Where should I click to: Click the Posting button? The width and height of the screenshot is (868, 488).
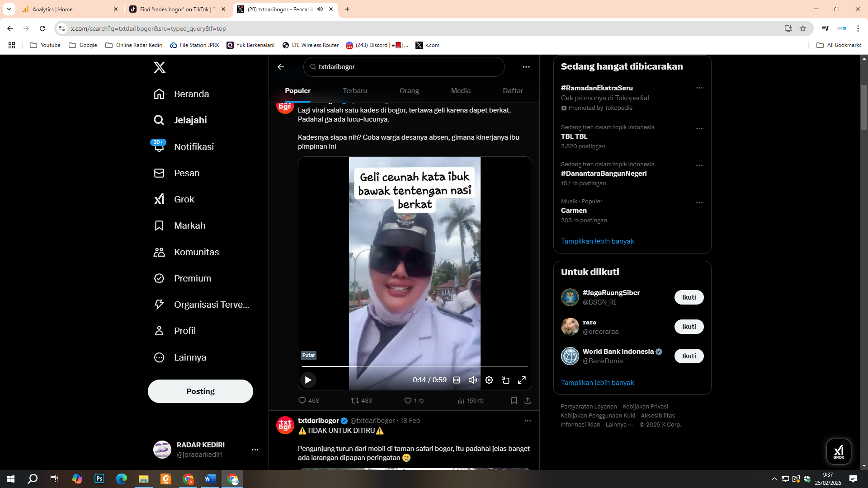tap(200, 391)
